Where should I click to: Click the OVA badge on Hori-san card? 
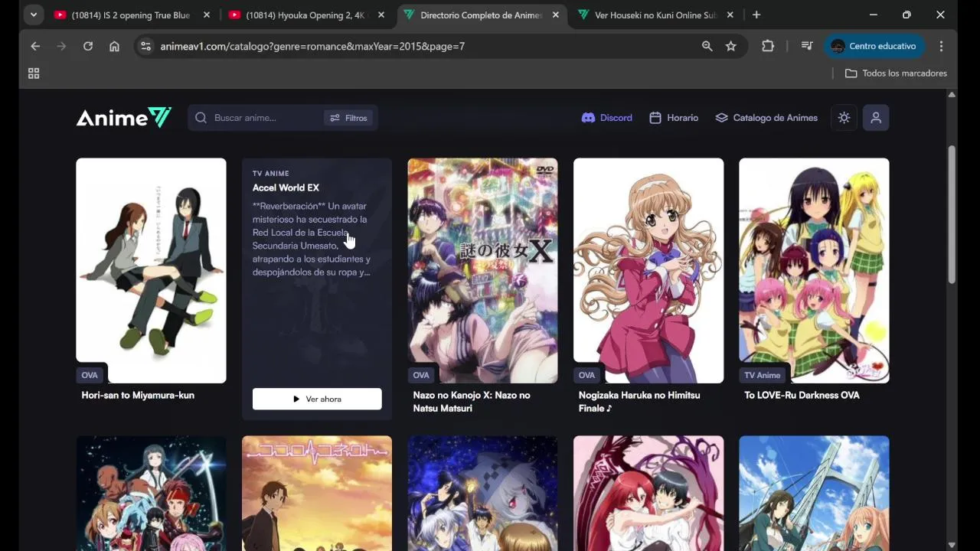point(90,375)
